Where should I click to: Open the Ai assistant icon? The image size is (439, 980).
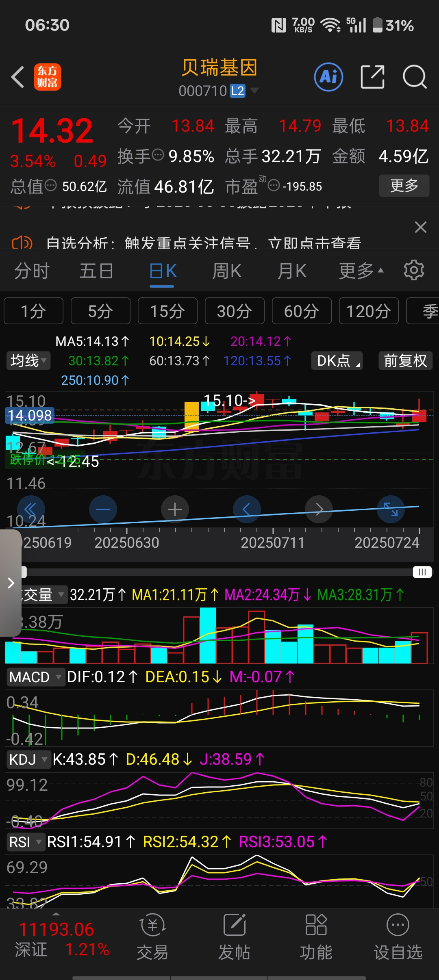[328, 77]
